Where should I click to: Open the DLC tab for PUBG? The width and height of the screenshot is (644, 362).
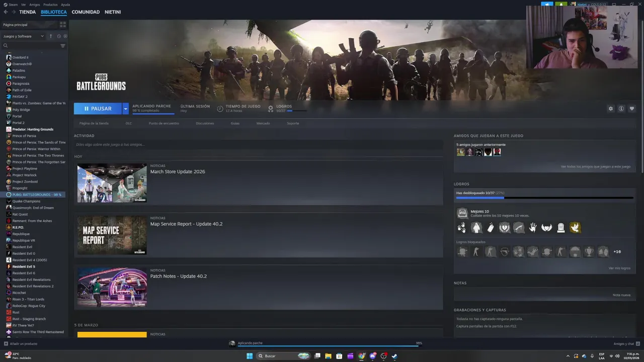click(x=129, y=123)
